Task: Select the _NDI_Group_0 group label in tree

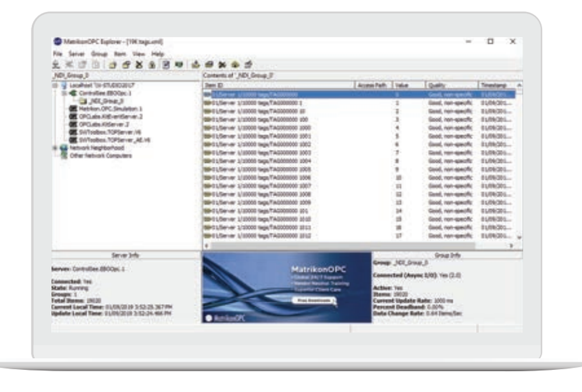Action: click(106, 101)
